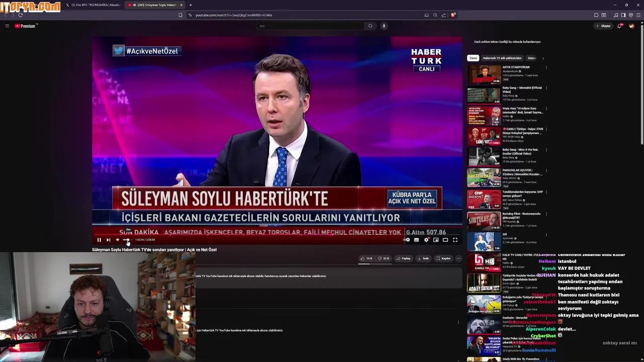The height and width of the screenshot is (362, 644).
Task: Open options for Veyis Ateş video
Action: [x=546, y=109]
